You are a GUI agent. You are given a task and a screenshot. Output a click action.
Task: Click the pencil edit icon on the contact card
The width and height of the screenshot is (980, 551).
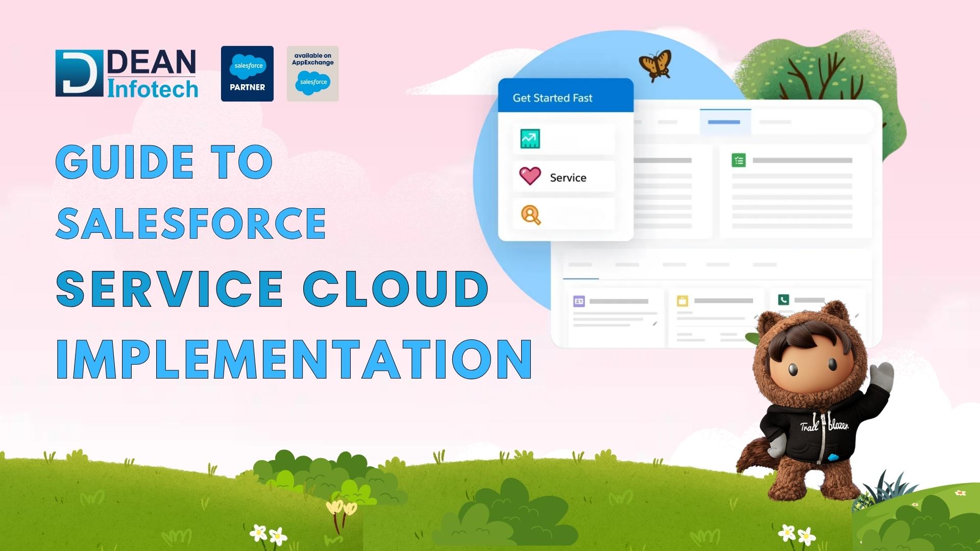[x=655, y=323]
